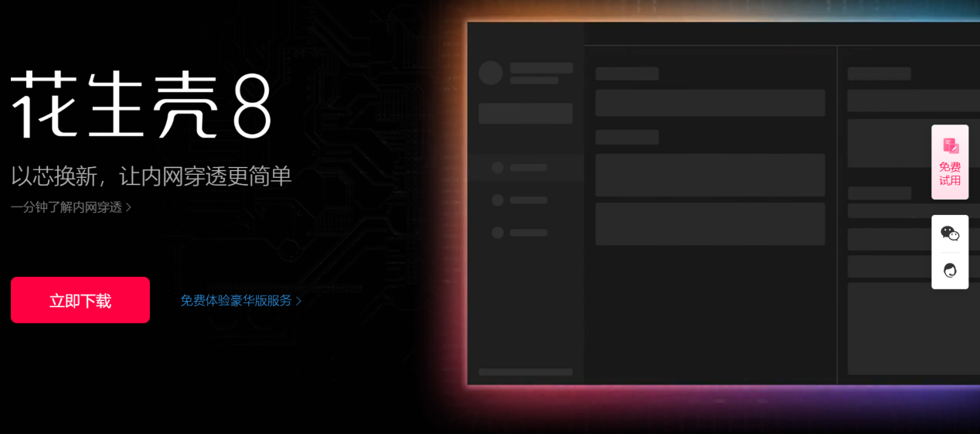Click the red 立即下载 download button
This screenshot has width=980, height=434.
[x=80, y=300]
